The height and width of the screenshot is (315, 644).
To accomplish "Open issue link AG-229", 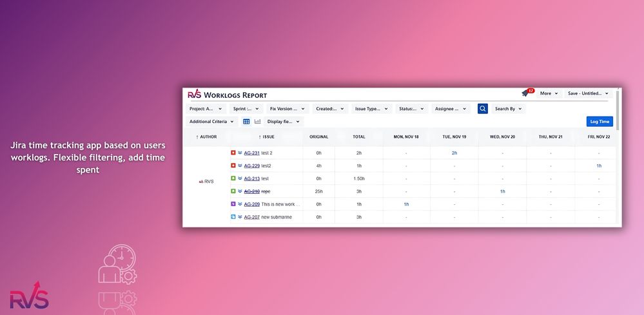I will click(252, 166).
